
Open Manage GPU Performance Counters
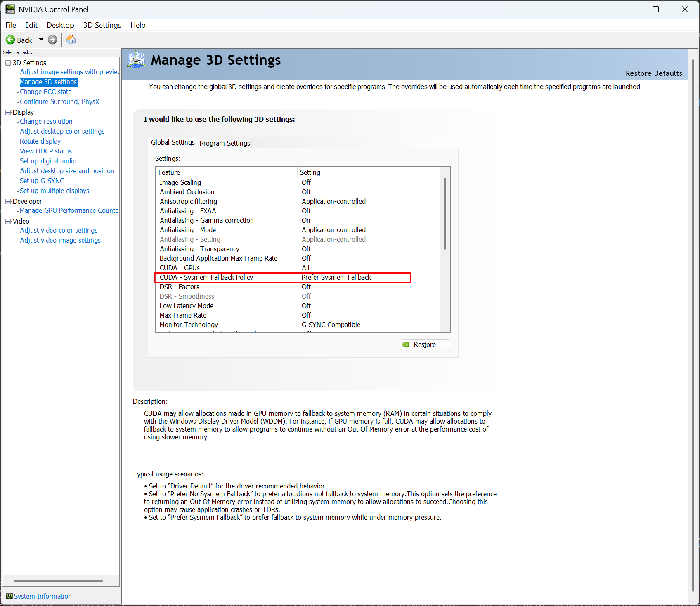pos(69,210)
